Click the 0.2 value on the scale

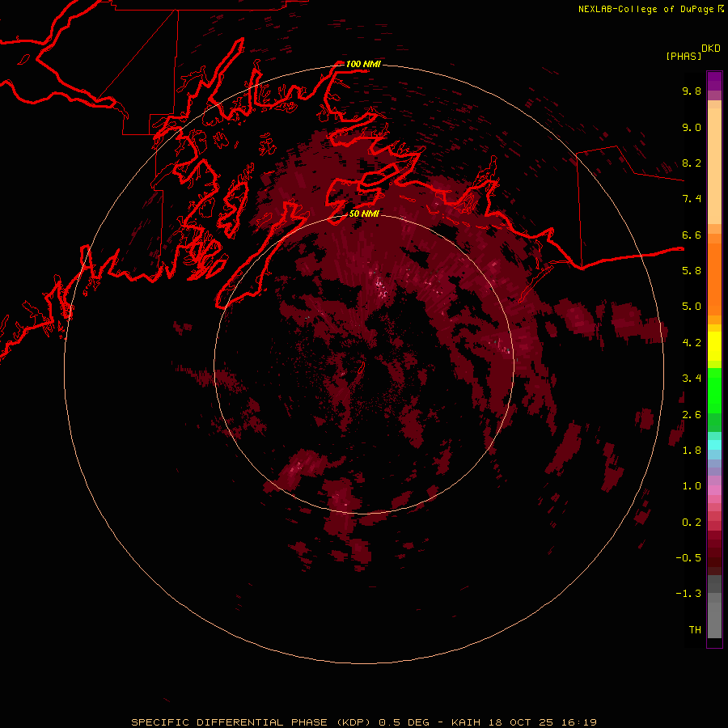(x=692, y=523)
